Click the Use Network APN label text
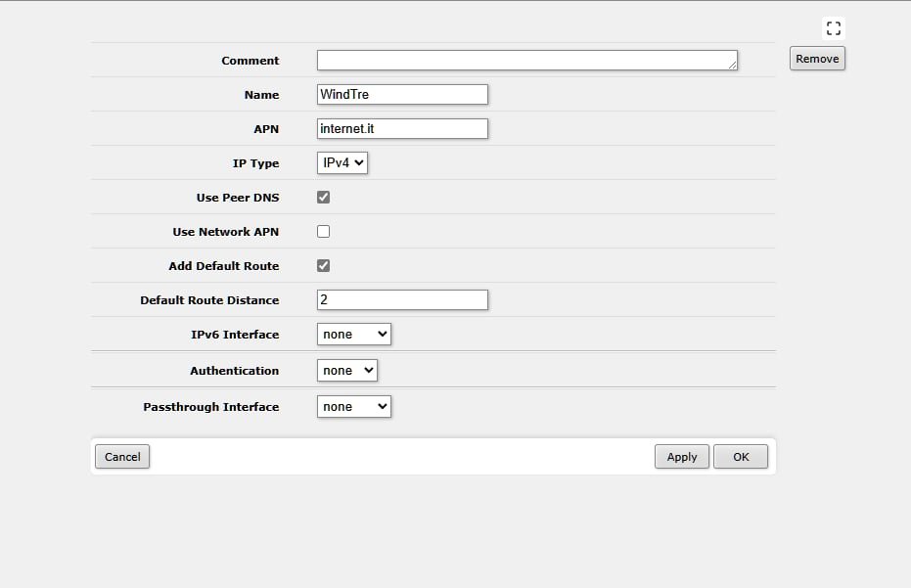The height and width of the screenshot is (588, 911). tap(225, 232)
